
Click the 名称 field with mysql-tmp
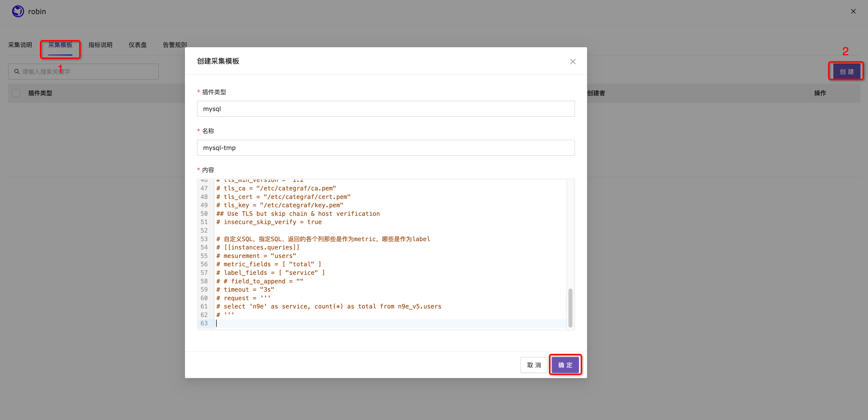click(385, 147)
